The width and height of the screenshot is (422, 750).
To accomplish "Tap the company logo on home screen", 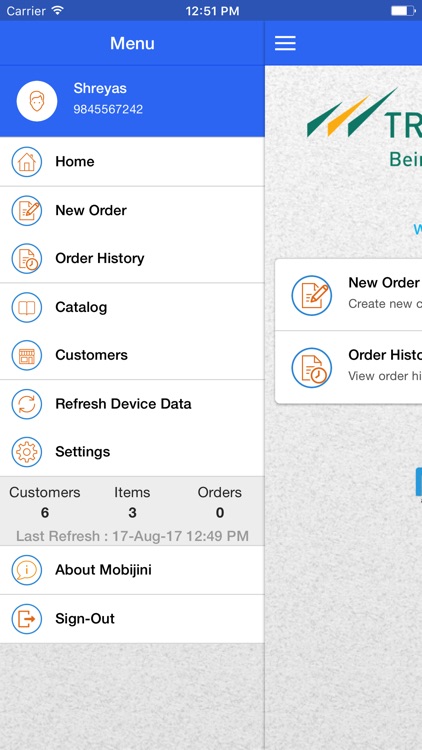I will pyautogui.click(x=364, y=127).
